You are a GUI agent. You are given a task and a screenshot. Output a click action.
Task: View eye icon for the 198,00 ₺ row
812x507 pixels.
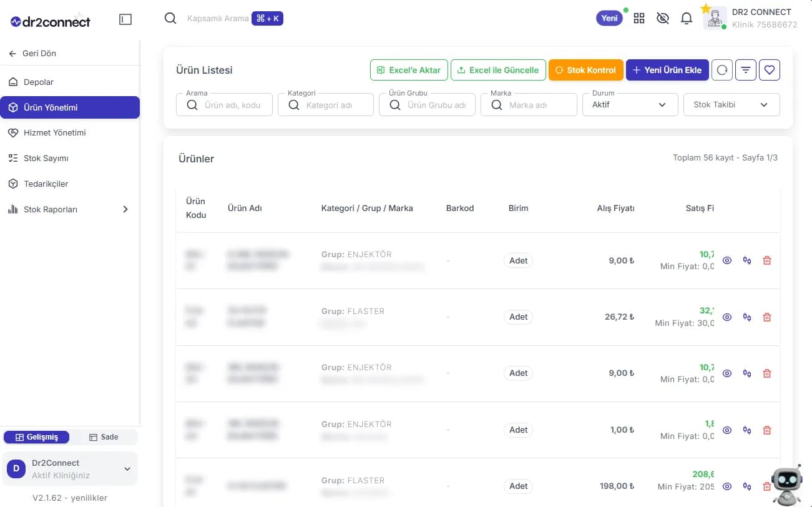tap(727, 486)
